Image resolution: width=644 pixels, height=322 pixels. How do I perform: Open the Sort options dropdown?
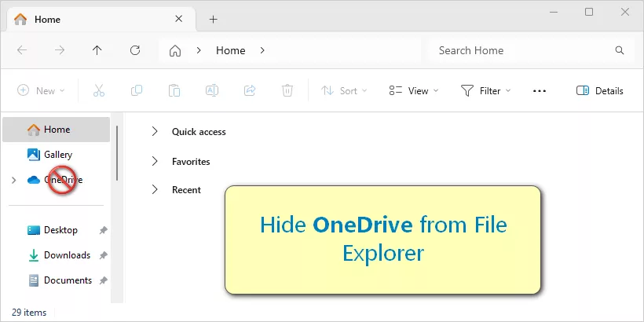coord(344,91)
